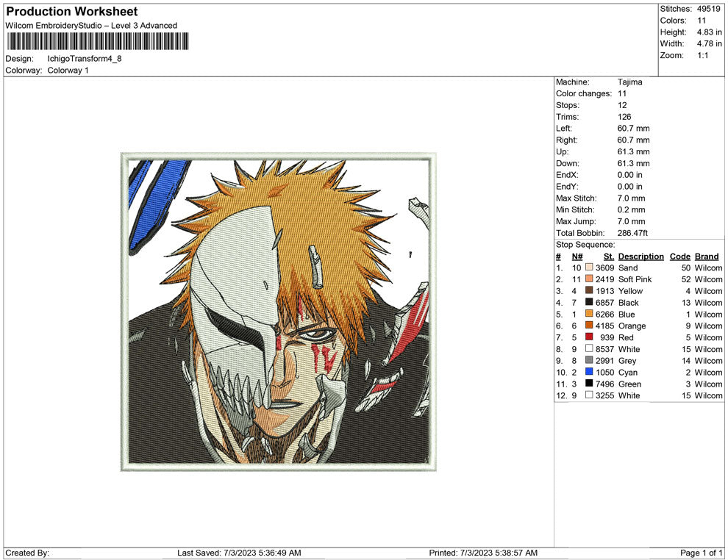Click the brown swatch beside Yellow 1913

(x=589, y=290)
